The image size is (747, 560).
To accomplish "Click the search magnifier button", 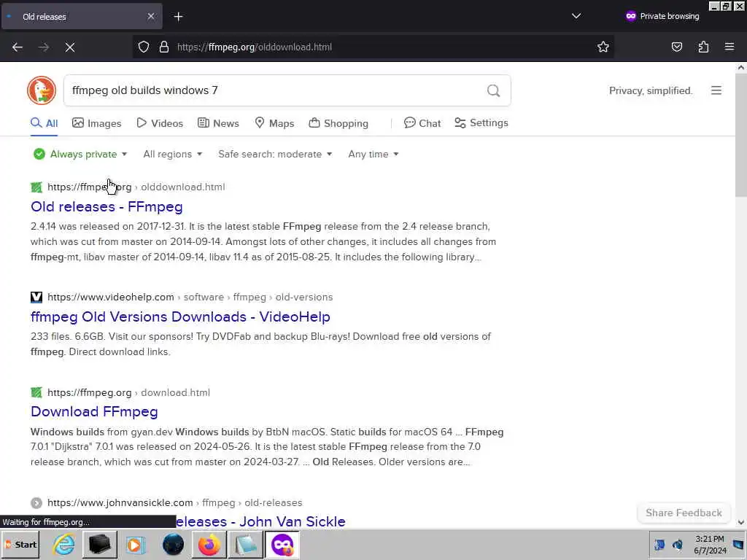I will click(494, 90).
